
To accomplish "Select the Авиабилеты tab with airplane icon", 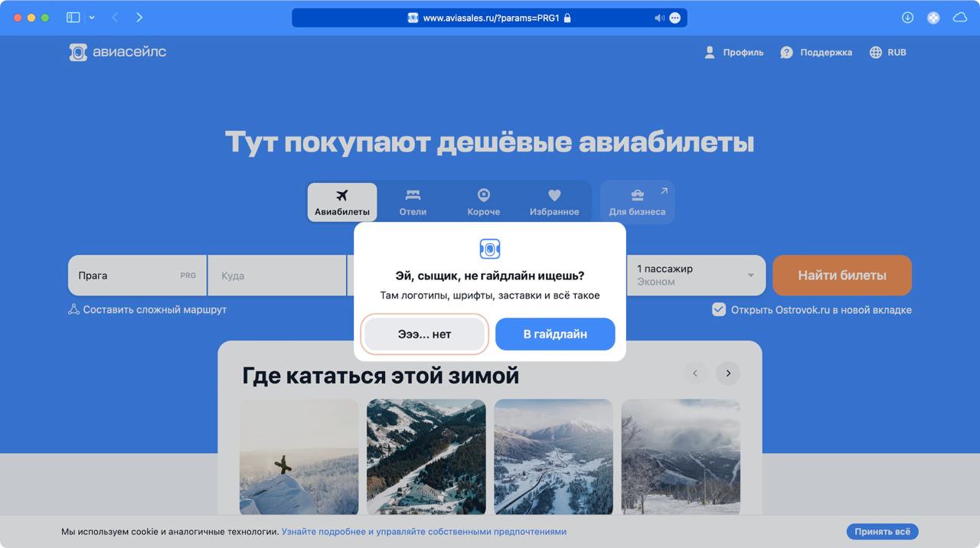I will coord(341,201).
